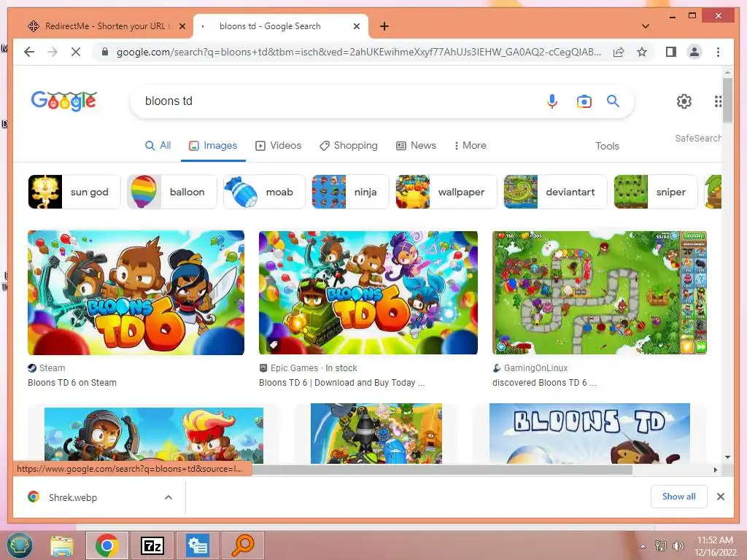Switch to the All results tab
This screenshot has width=747, height=560.
pos(158,146)
